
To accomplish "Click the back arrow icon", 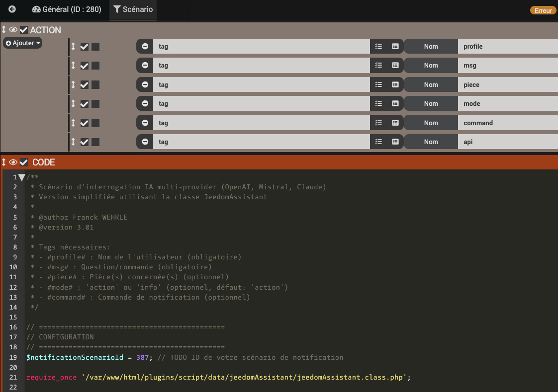I will pos(12,9).
